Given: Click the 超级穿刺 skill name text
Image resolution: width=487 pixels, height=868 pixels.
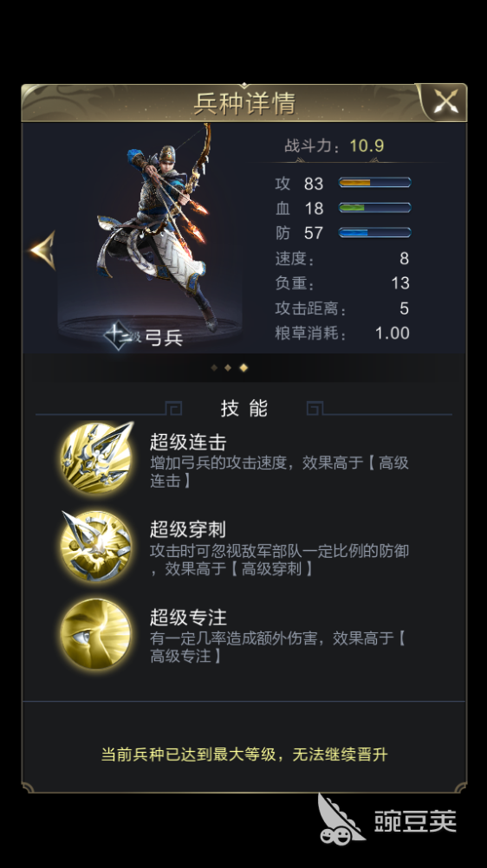Looking at the screenshot, I should tap(188, 530).
